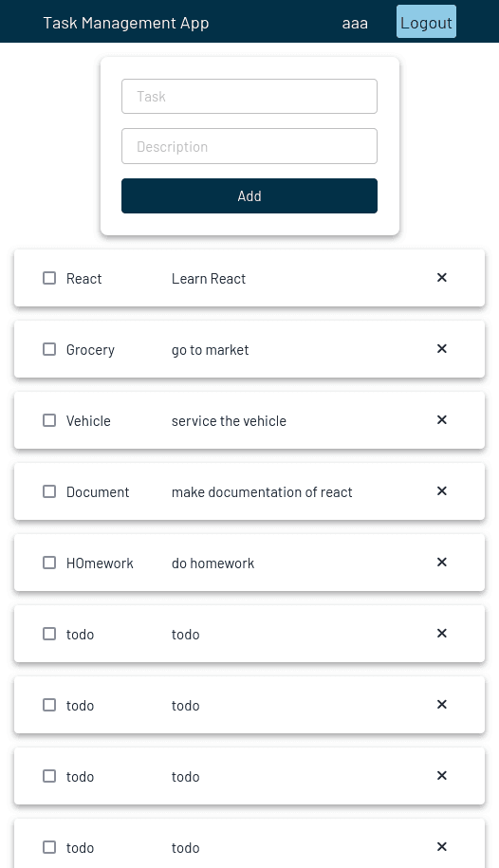Focus the Description input field

pos(249,146)
